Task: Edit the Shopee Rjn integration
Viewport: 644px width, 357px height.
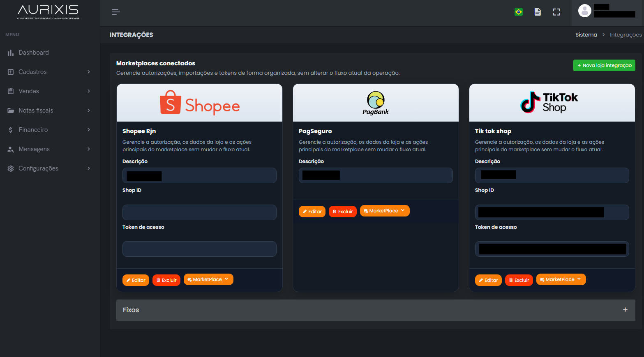Action: 136,280
